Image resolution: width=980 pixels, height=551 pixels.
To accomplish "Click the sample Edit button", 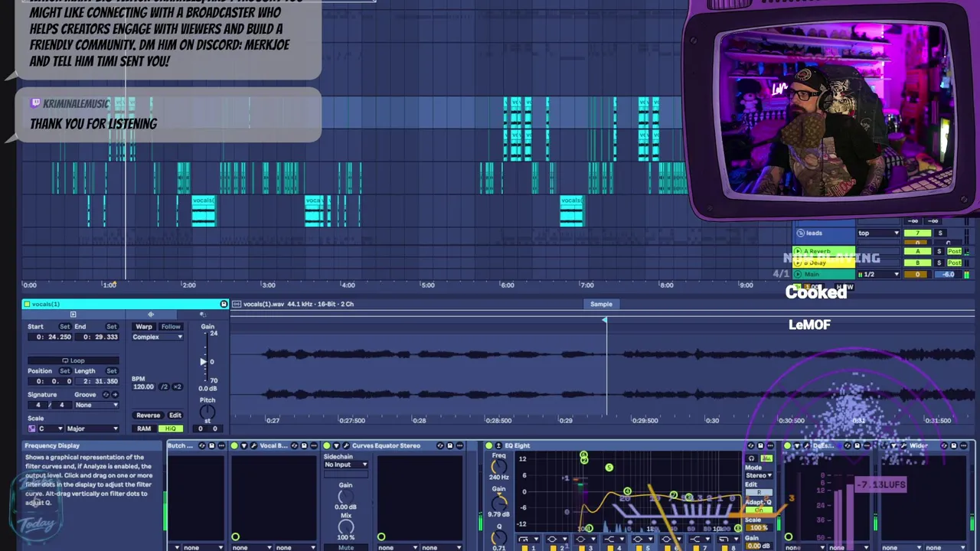I will [x=175, y=416].
